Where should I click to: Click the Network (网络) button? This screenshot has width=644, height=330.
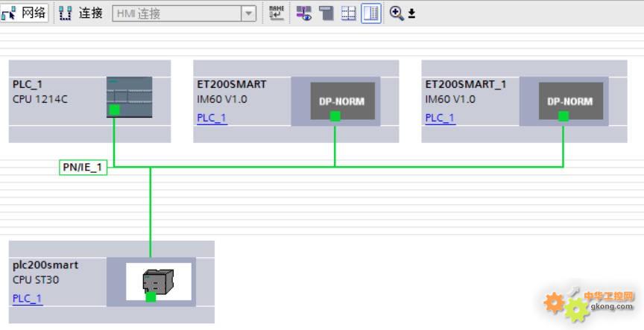(x=25, y=13)
